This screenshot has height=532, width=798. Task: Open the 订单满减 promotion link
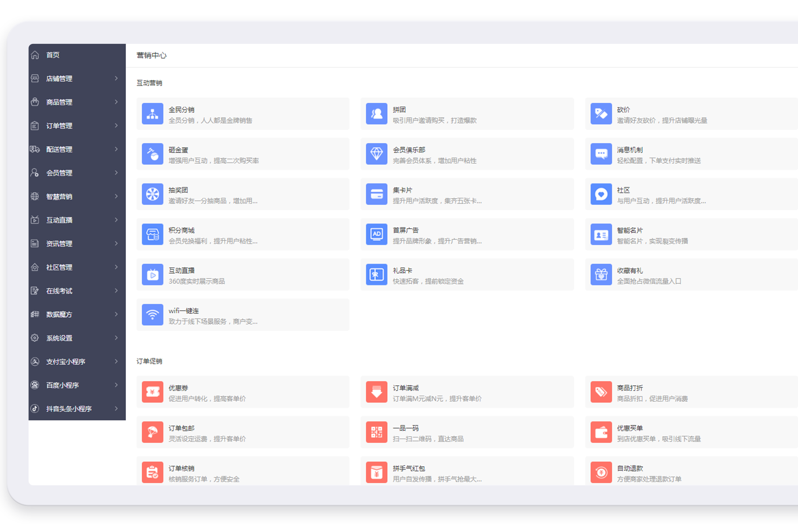click(x=406, y=388)
